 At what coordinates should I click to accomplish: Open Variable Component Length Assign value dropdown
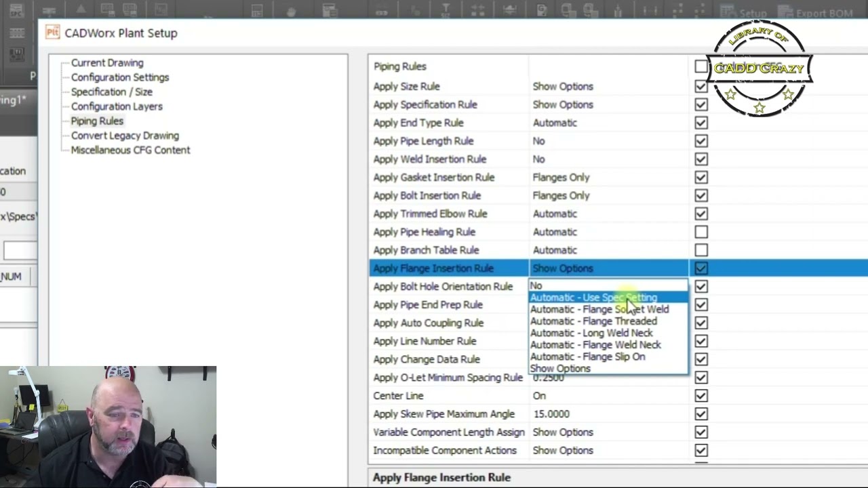tap(608, 432)
